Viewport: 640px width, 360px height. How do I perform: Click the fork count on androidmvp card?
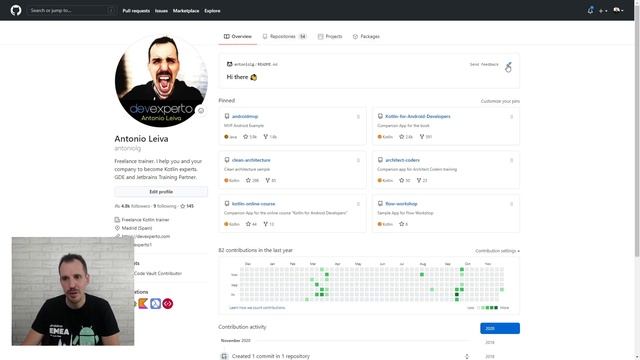(x=270, y=137)
